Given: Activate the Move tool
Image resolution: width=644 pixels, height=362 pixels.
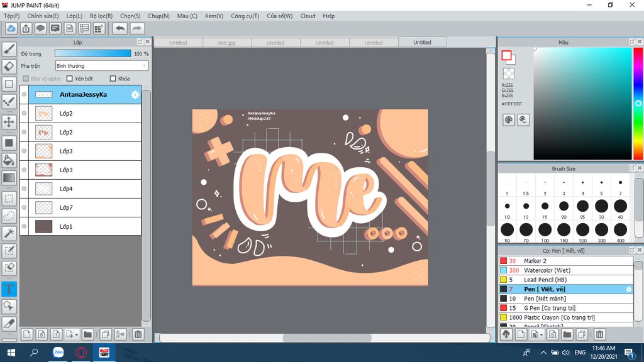Looking at the screenshot, I should (9, 122).
